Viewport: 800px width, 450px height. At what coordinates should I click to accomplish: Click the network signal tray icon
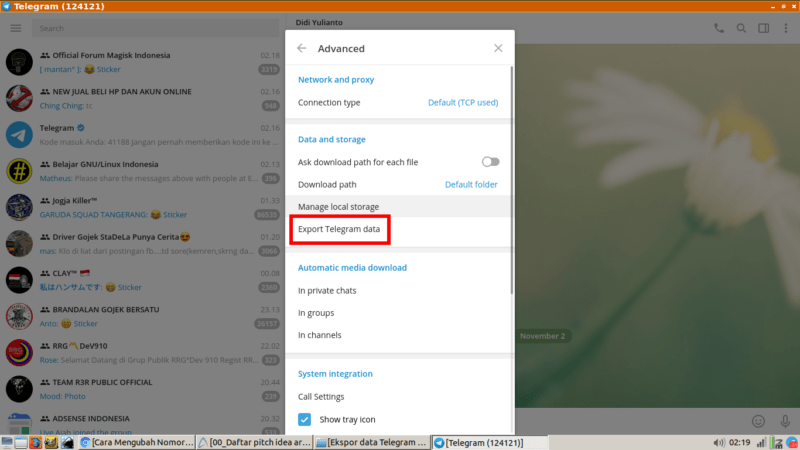(x=761, y=442)
